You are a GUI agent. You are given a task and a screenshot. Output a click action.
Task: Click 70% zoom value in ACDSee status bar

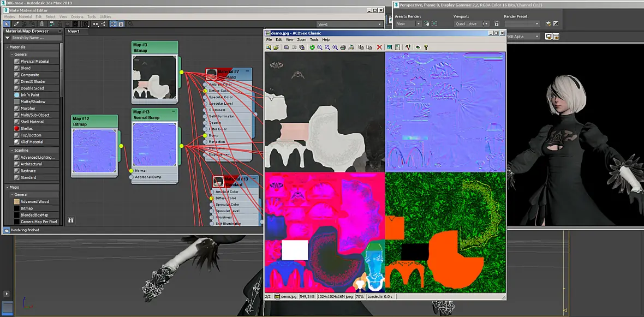point(359,296)
